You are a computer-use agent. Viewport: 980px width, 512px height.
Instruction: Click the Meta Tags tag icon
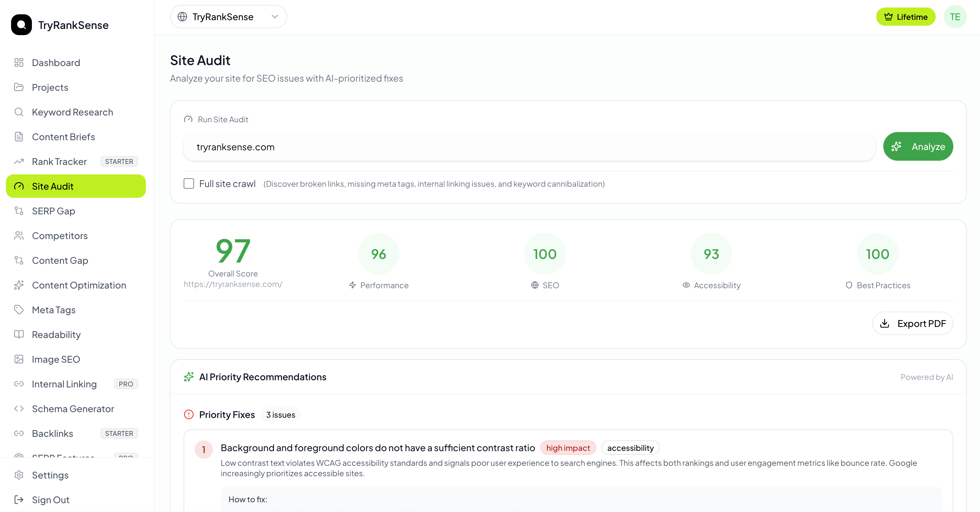pos(19,309)
